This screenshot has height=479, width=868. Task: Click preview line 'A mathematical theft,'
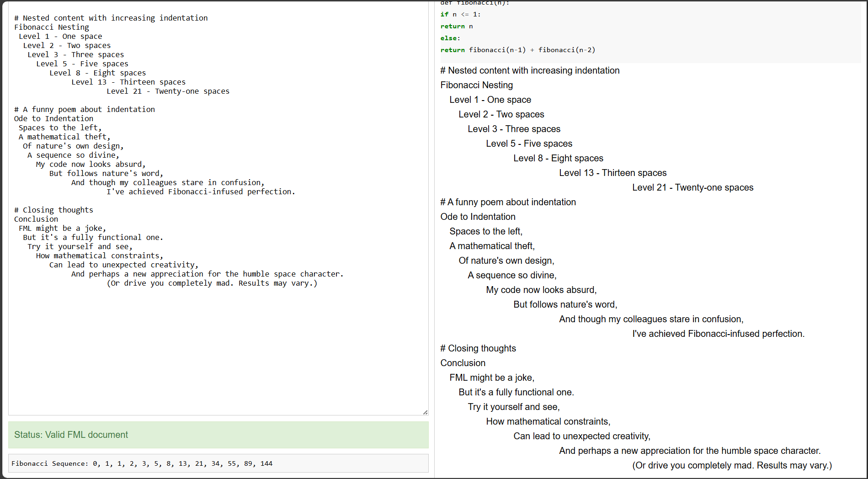tap(492, 246)
